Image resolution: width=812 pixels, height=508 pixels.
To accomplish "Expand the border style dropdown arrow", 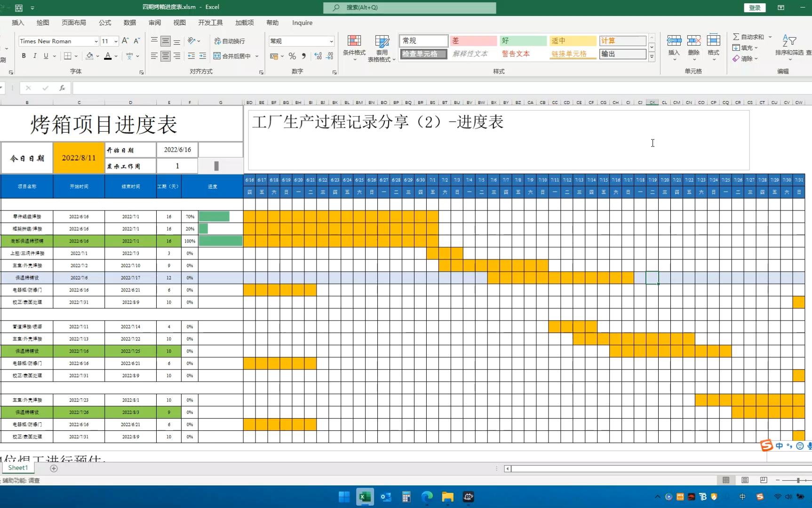I will click(75, 56).
